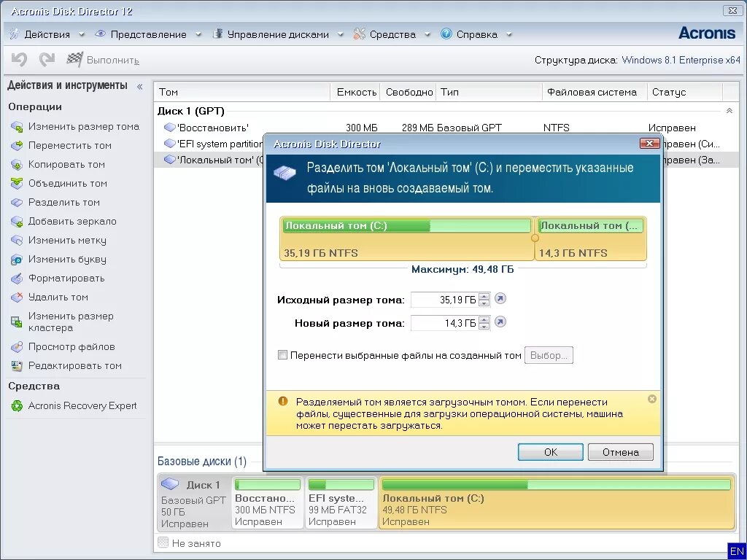Click OK in the split volume dialog
The image size is (747, 560).
coord(550,452)
